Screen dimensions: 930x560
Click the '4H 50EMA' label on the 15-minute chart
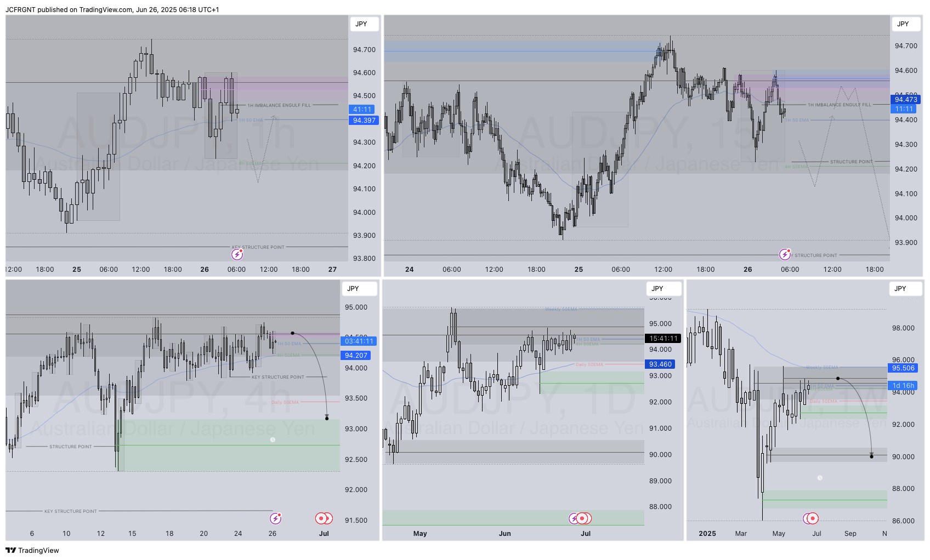[796, 167]
